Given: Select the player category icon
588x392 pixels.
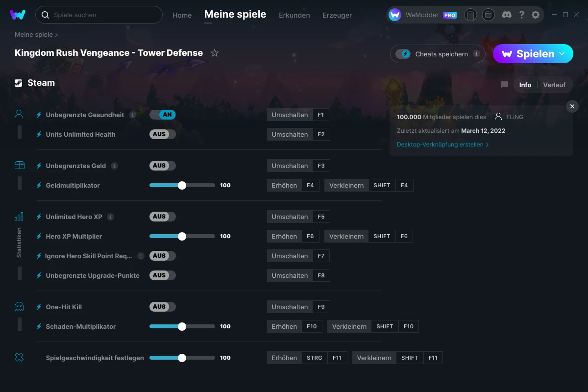Looking at the screenshot, I should pos(19,115).
